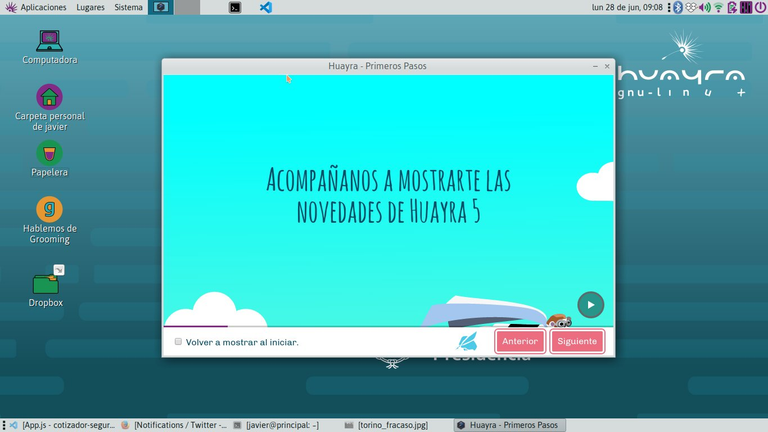This screenshot has width=768, height=432.
Task: Select the Computadora desktop icon
Action: coord(49,47)
